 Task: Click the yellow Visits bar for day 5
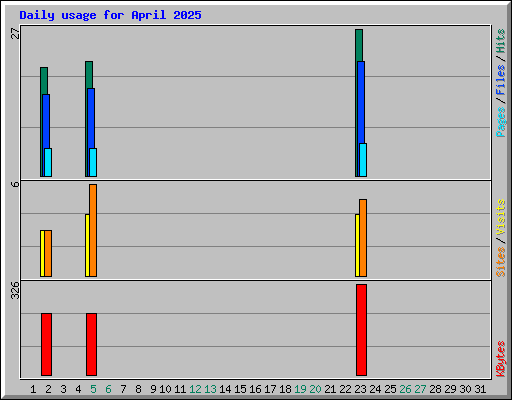87,245
